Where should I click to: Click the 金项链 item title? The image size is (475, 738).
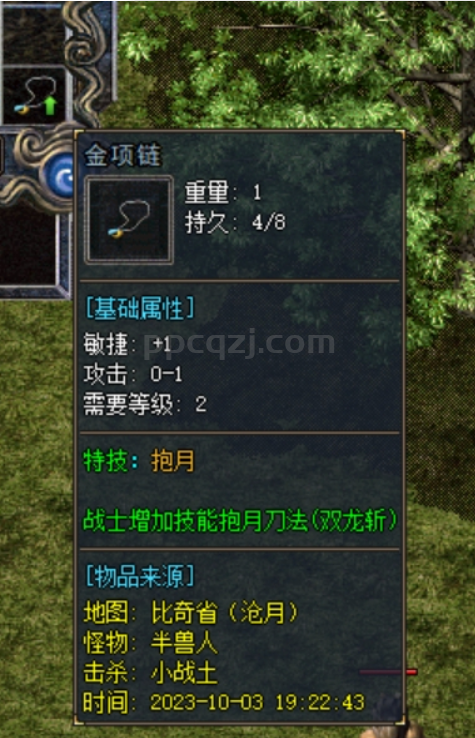(x=123, y=155)
